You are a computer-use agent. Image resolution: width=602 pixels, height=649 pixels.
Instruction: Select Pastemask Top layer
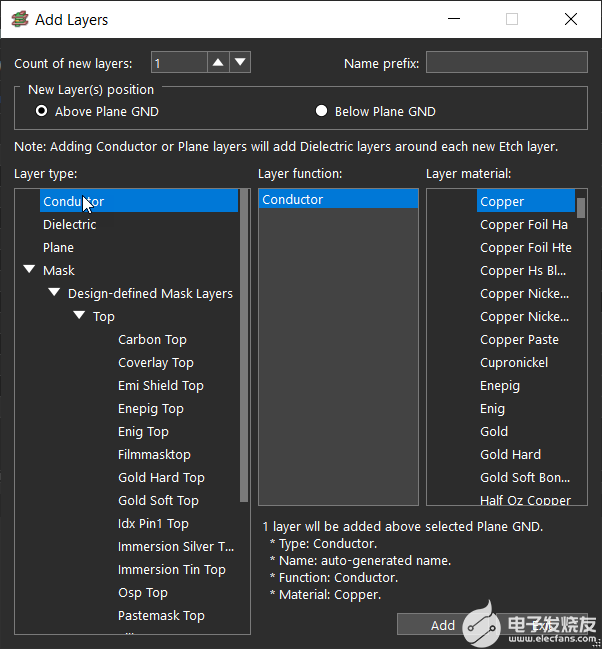tap(161, 615)
